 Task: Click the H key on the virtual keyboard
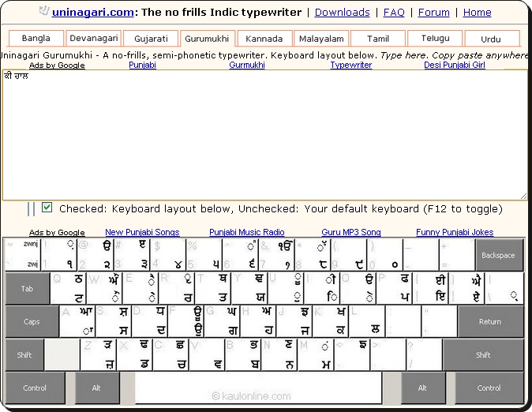[259, 321]
